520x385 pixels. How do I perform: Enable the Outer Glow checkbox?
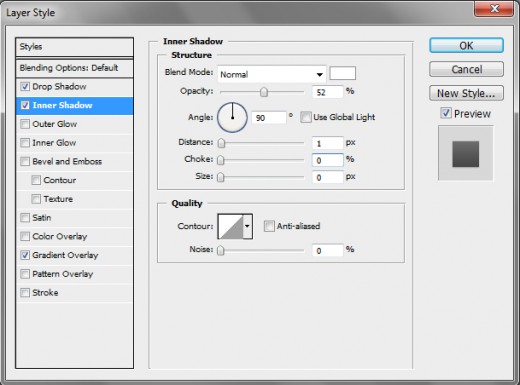point(25,124)
